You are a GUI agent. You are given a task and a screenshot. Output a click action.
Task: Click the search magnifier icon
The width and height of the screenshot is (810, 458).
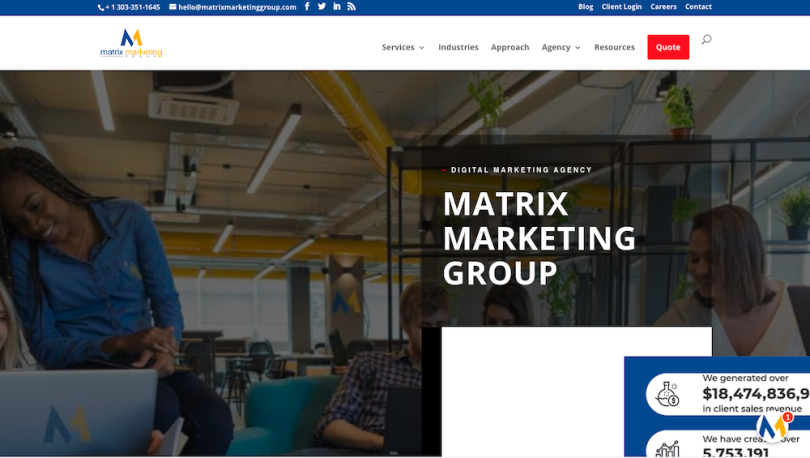tap(706, 40)
